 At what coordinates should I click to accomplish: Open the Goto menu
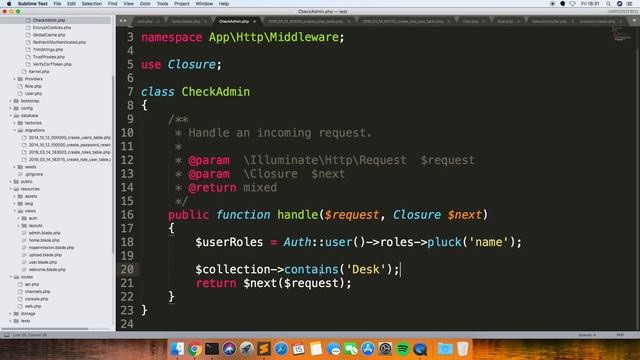click(x=145, y=4)
